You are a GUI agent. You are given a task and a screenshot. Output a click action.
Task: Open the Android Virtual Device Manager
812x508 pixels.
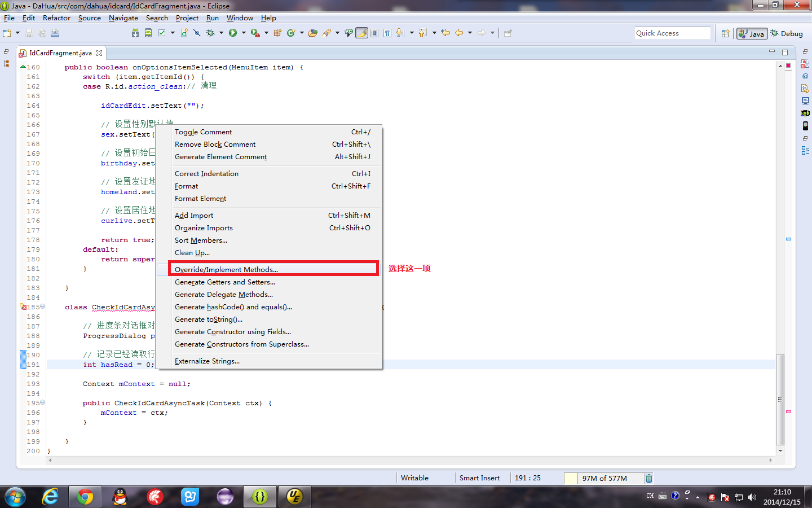point(148,33)
